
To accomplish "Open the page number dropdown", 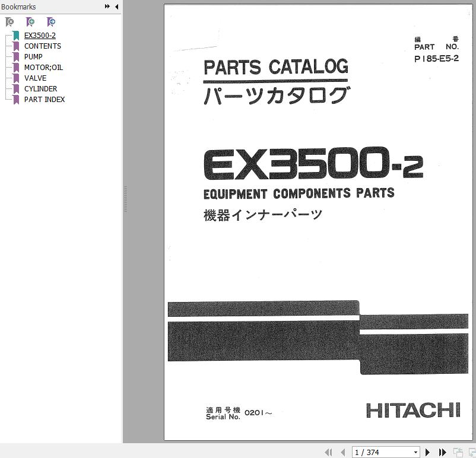I will [x=415, y=453].
